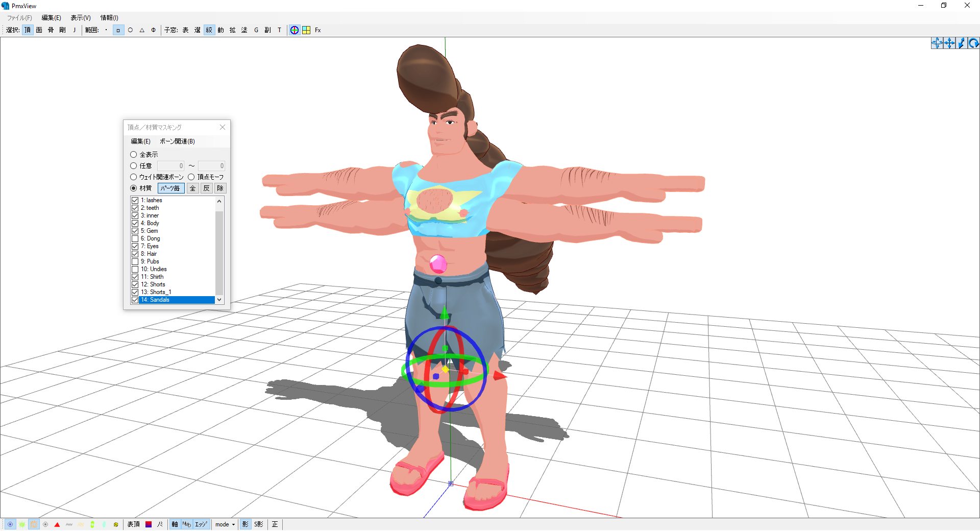Select the 全表示 radio button

pyautogui.click(x=144, y=155)
